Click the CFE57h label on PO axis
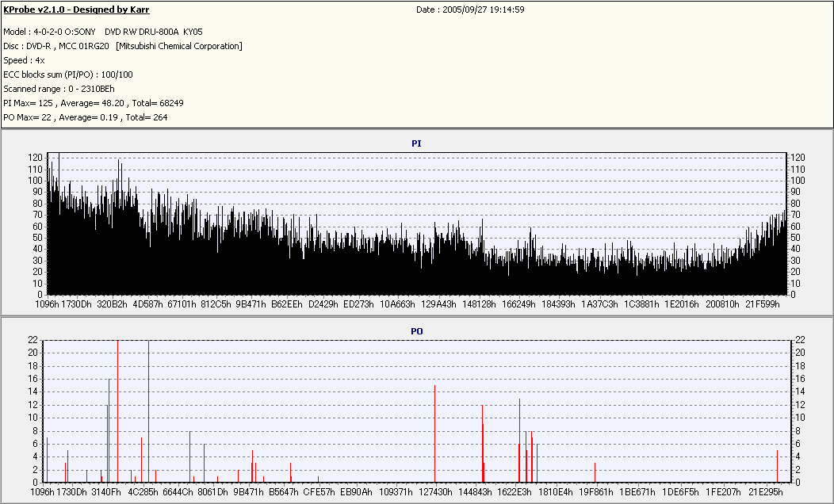This screenshot has height=504, width=834. click(319, 492)
